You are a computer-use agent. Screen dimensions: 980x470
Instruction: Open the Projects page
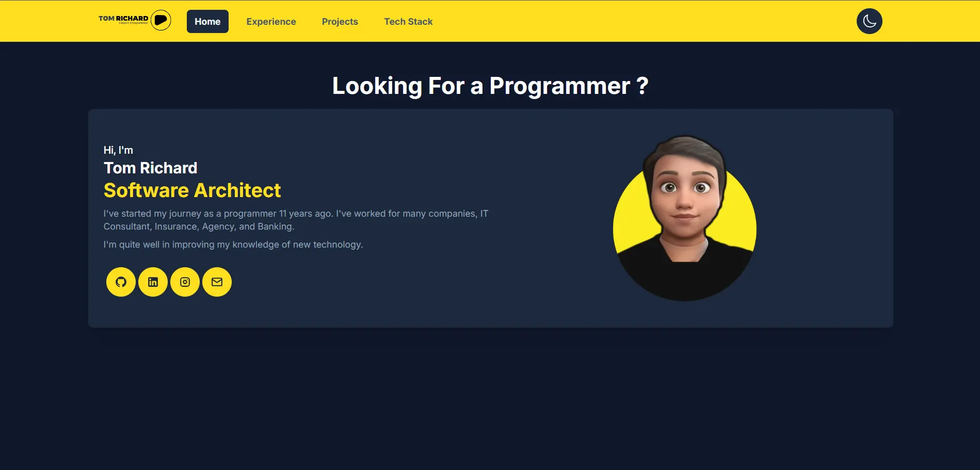point(340,21)
